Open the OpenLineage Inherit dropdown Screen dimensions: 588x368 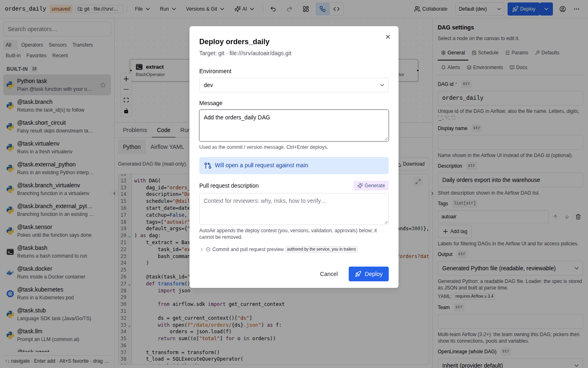pyautogui.click(x=510, y=365)
